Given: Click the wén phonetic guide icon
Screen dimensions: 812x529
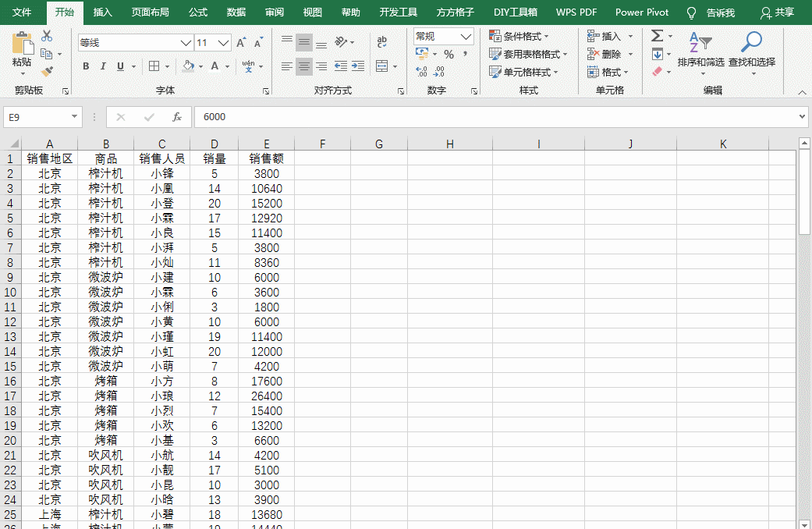Looking at the screenshot, I should [x=249, y=66].
